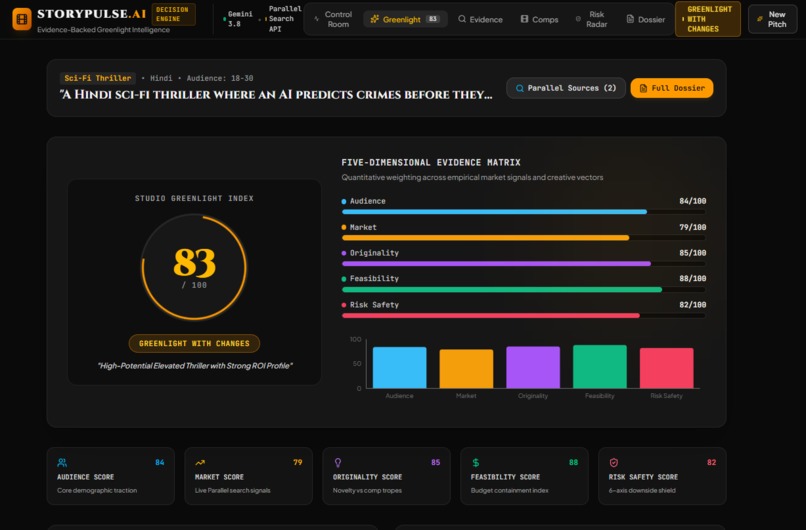This screenshot has width=806, height=530.
Task: Select the Greenlight tab
Action: tap(405, 19)
